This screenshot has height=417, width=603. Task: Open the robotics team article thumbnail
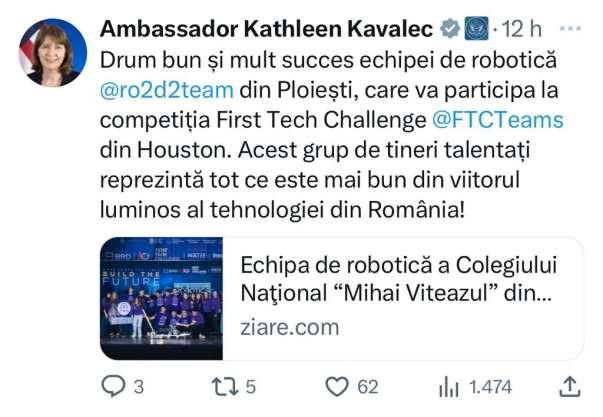click(x=162, y=299)
